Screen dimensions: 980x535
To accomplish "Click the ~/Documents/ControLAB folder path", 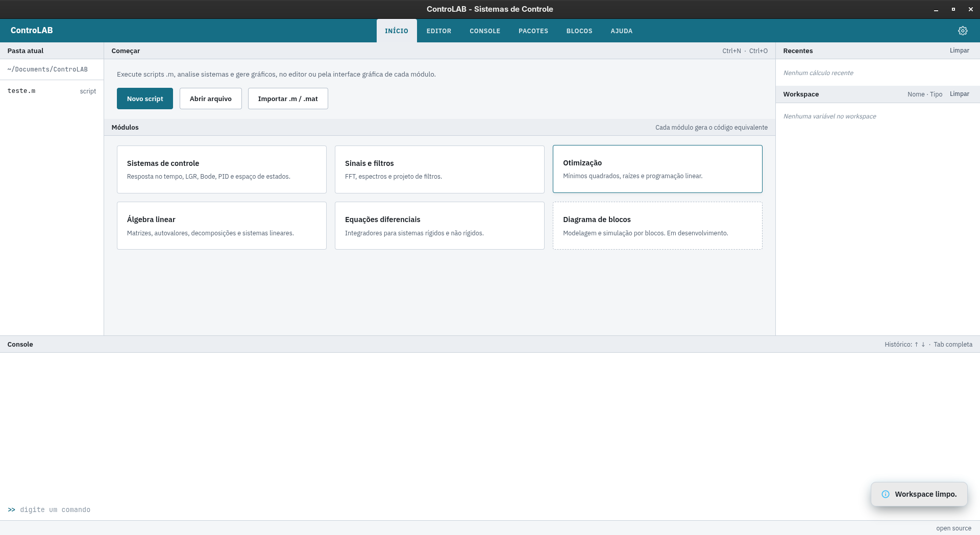I will tap(47, 69).
